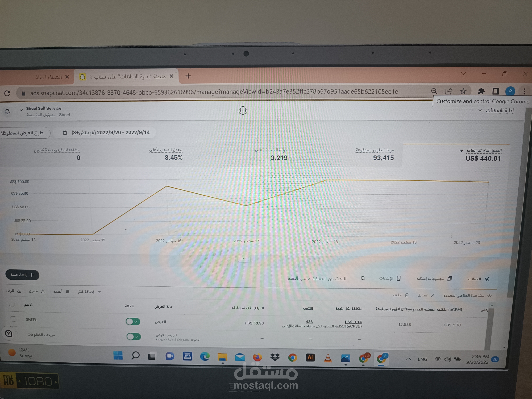Screen dimensions: 532x399
Task: Select the مرات السحب لأعلى 3,219 metric
Action: tap(271, 154)
